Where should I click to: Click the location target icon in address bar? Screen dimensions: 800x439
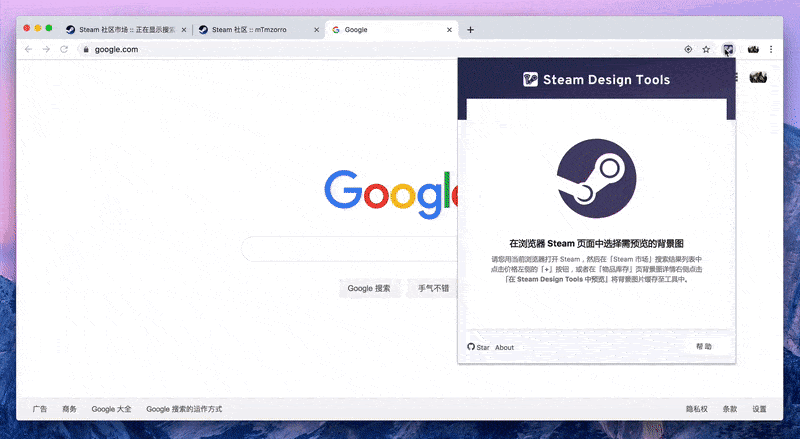(x=687, y=49)
